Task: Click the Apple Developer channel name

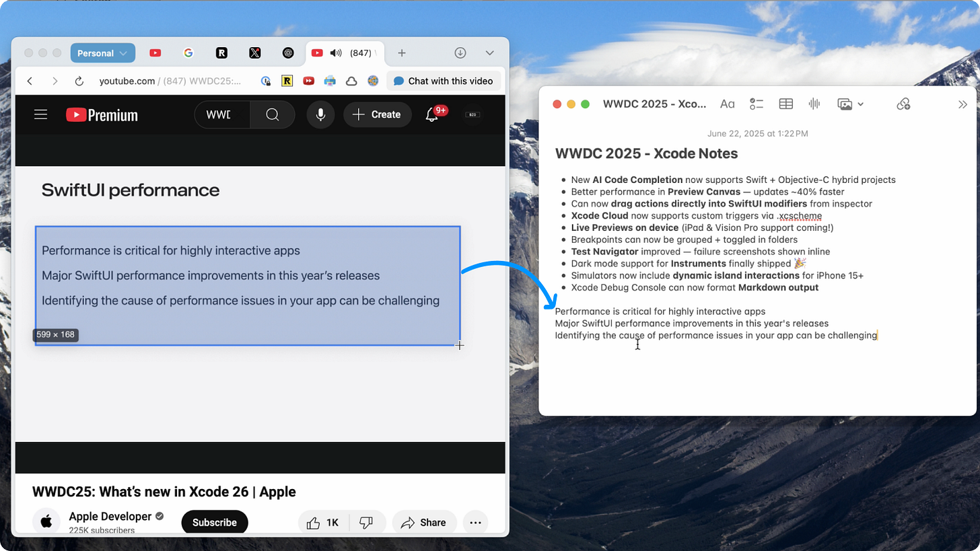Action: pos(110,516)
